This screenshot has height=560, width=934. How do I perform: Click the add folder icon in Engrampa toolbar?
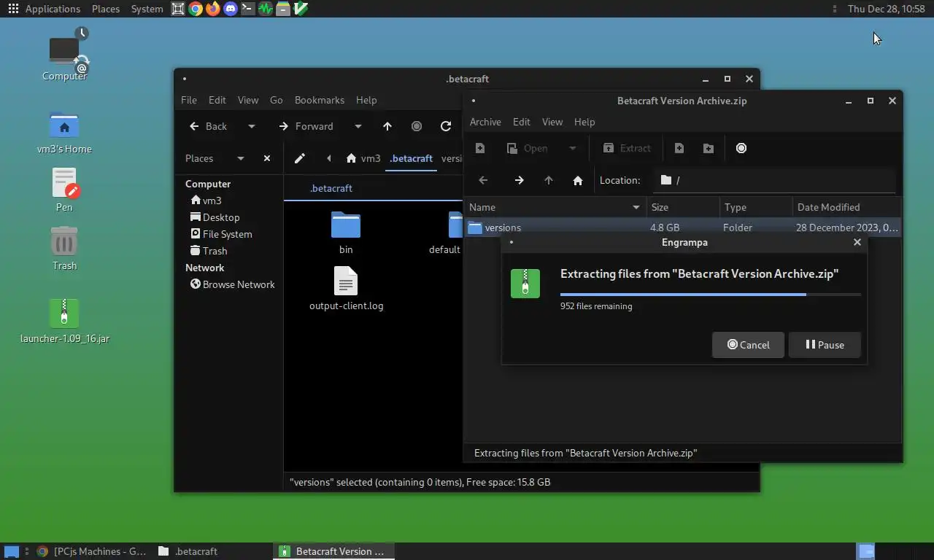click(709, 148)
